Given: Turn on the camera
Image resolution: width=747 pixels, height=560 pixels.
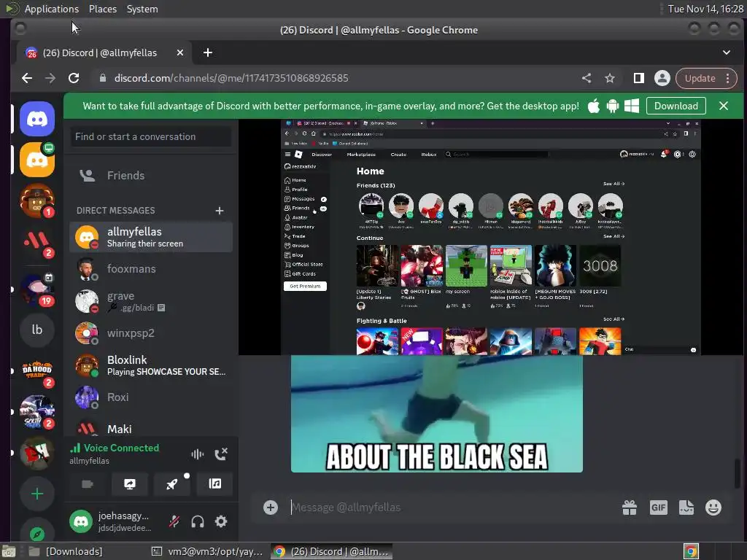Looking at the screenshot, I should coord(88,484).
